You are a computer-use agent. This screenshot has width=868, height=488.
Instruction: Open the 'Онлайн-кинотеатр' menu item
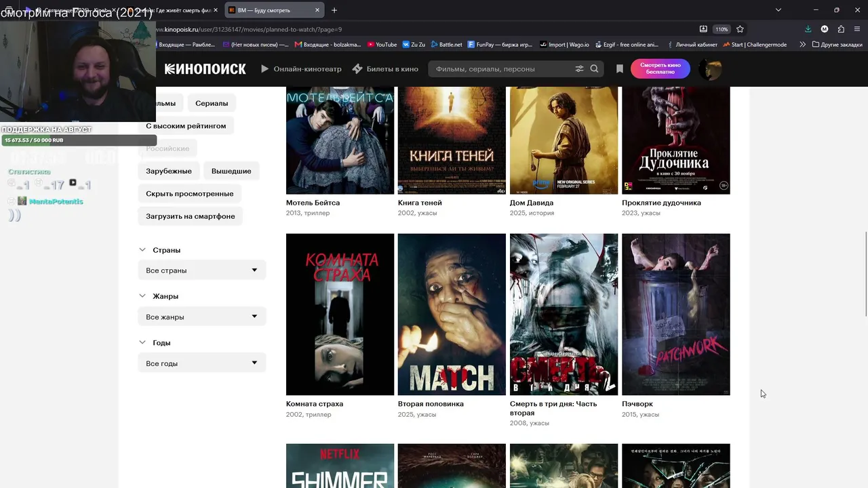pos(301,69)
